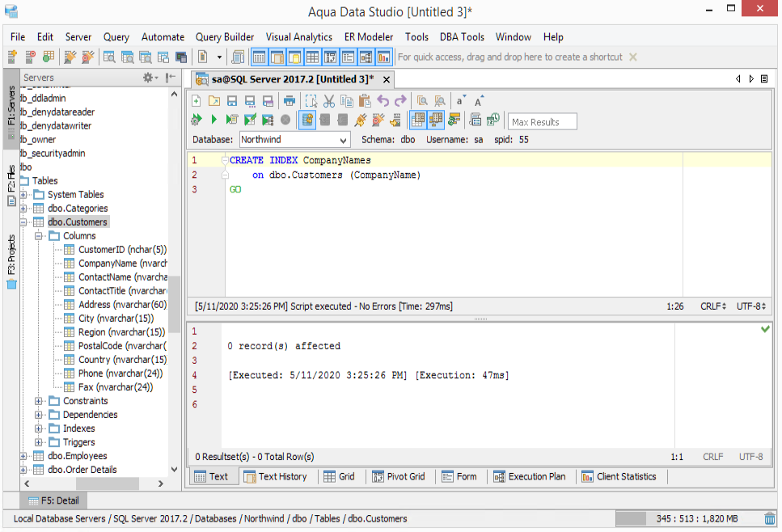Open the F5: Detail panel button
Image resolution: width=782 pixels, height=532 pixels.
pyautogui.click(x=53, y=500)
